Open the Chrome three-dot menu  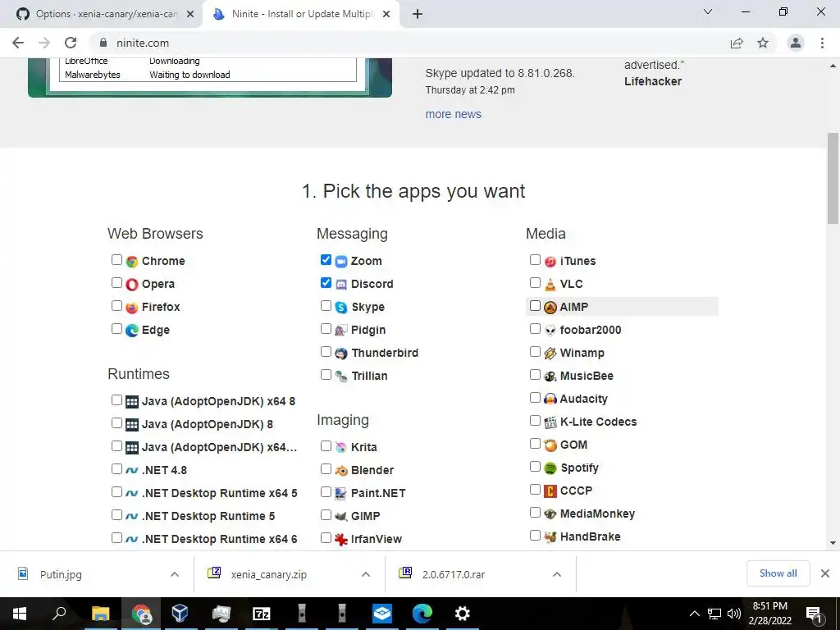(x=822, y=43)
